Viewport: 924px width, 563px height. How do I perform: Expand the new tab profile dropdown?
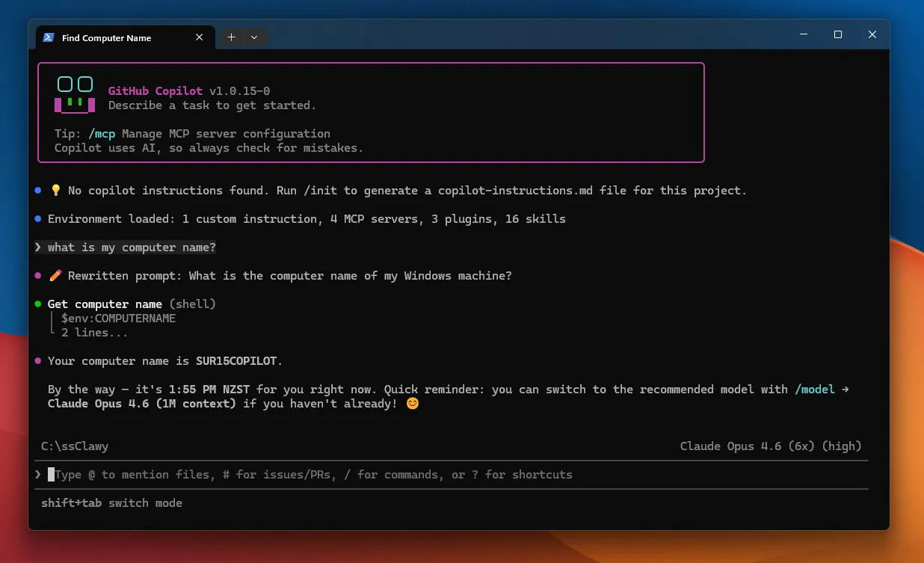[254, 37]
